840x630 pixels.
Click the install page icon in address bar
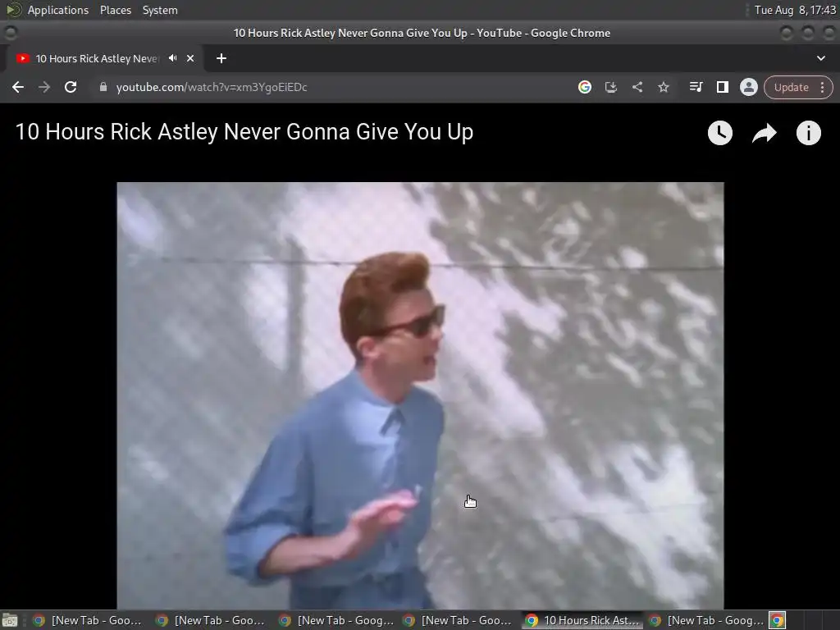pyautogui.click(x=610, y=87)
